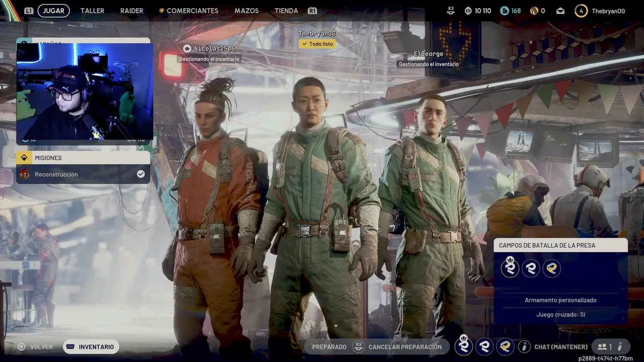The width and height of the screenshot is (644, 362).
Task: Select the crowned squad emblem in bottom bar
Action: [x=463, y=346]
